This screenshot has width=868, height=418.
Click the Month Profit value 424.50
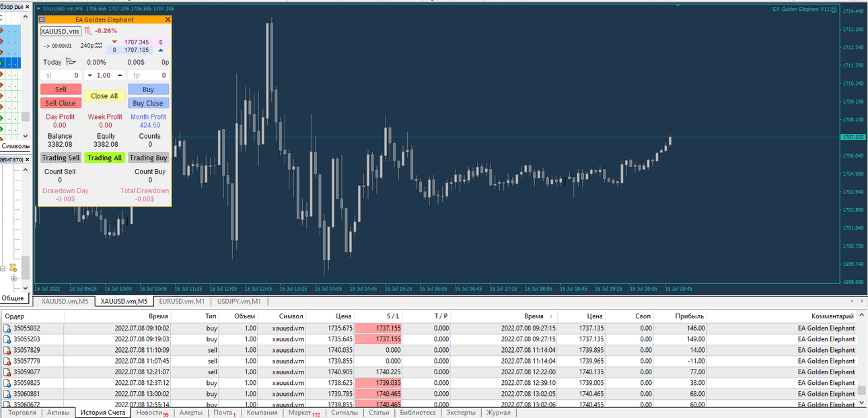click(x=149, y=125)
